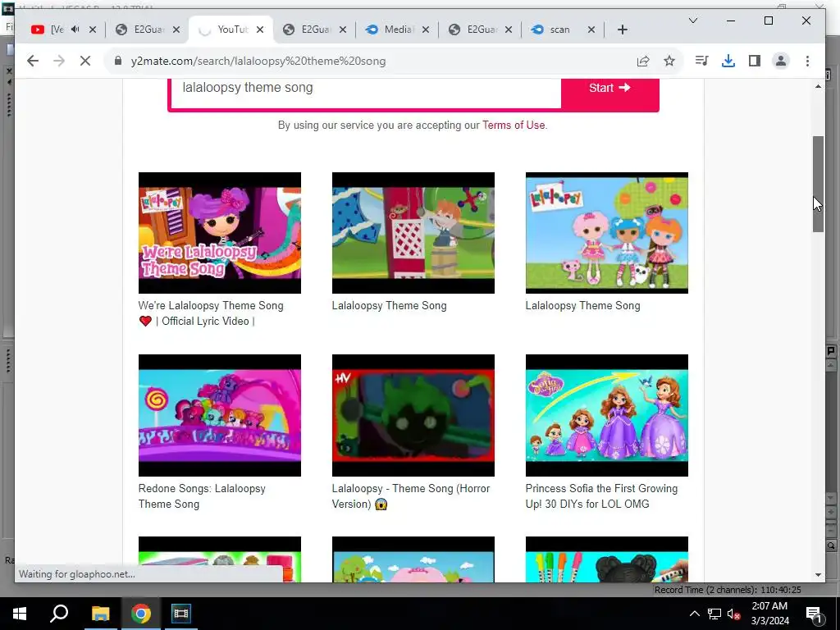Screen dimensions: 840x630
Task: Click the pink Start button
Action: click(609, 89)
